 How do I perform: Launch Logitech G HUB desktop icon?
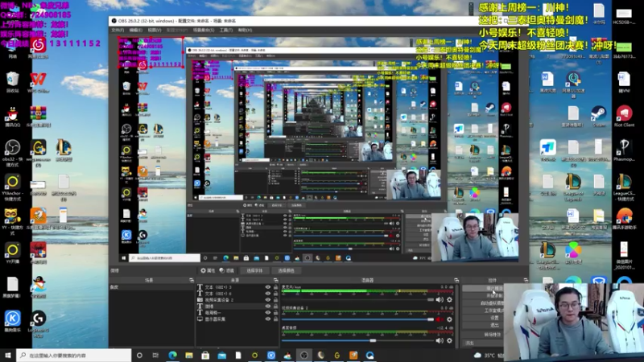pos(38,323)
